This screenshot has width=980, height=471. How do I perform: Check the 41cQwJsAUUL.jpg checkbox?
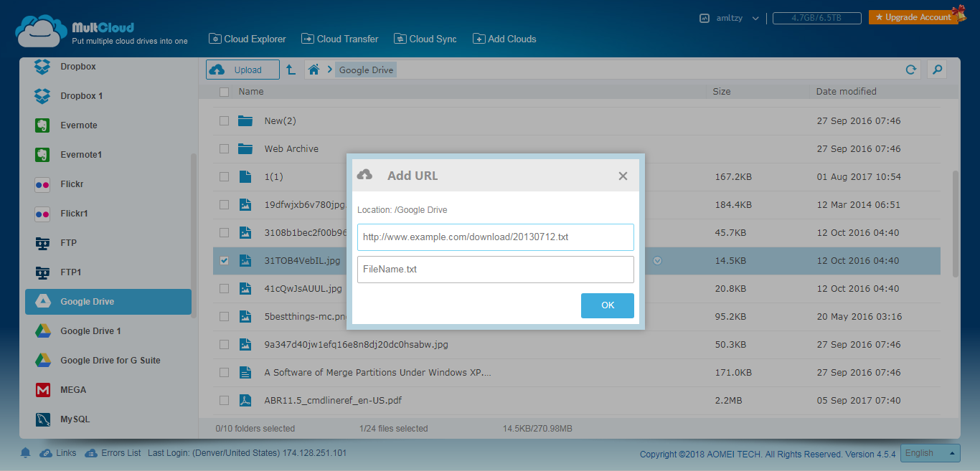pyautogui.click(x=224, y=288)
